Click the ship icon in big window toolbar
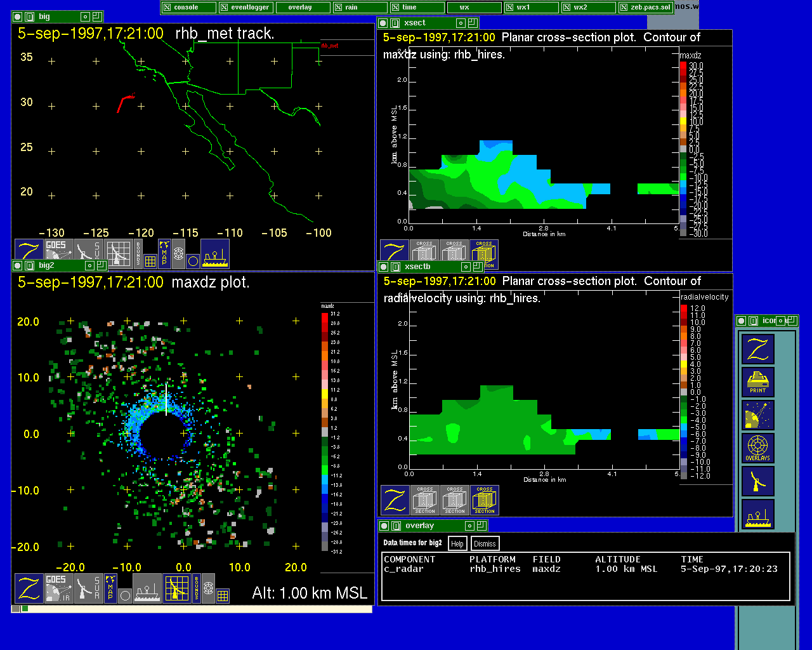The height and width of the screenshot is (650, 812). tap(215, 254)
